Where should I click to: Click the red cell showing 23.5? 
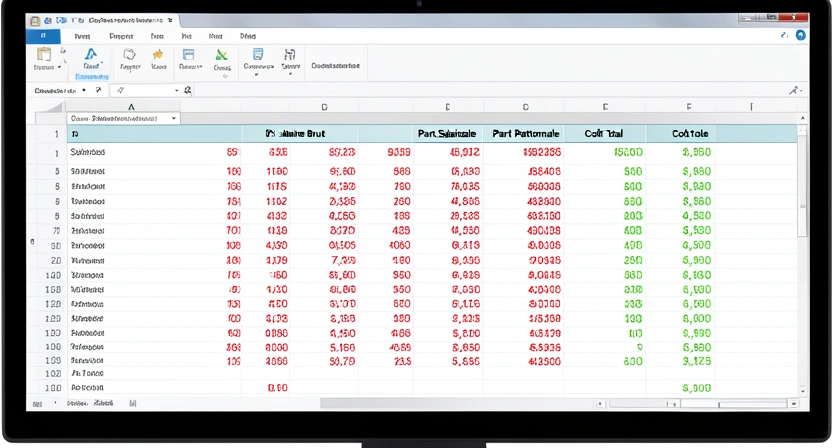point(403,361)
